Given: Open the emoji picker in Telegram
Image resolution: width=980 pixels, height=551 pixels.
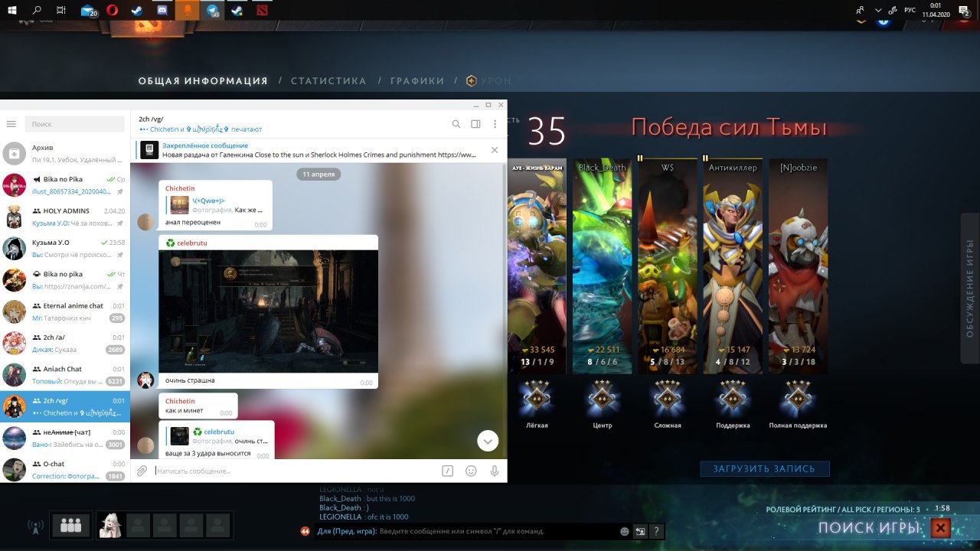Looking at the screenshot, I should pos(472,471).
